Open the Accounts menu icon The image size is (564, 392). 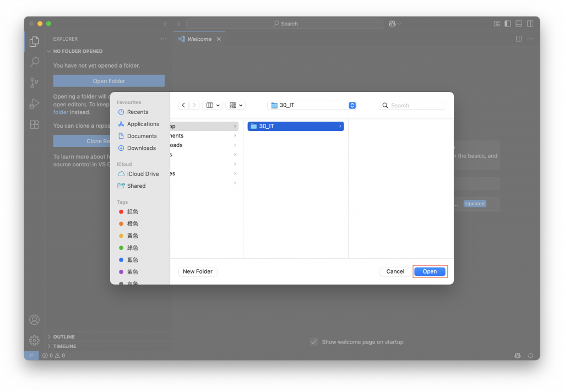coord(34,320)
